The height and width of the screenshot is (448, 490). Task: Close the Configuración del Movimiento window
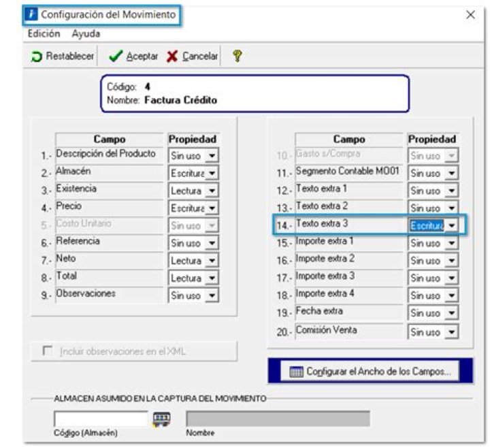[x=470, y=14]
